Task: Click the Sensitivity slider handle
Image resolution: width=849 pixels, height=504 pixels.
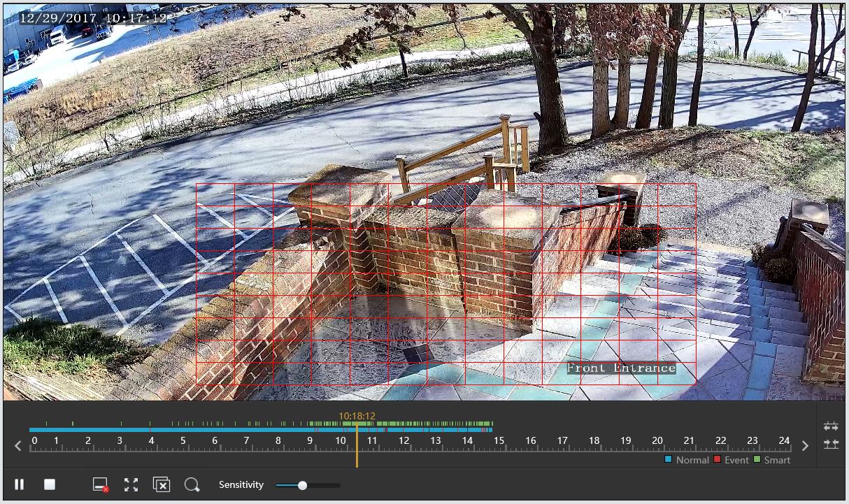Action: pyautogui.click(x=302, y=485)
